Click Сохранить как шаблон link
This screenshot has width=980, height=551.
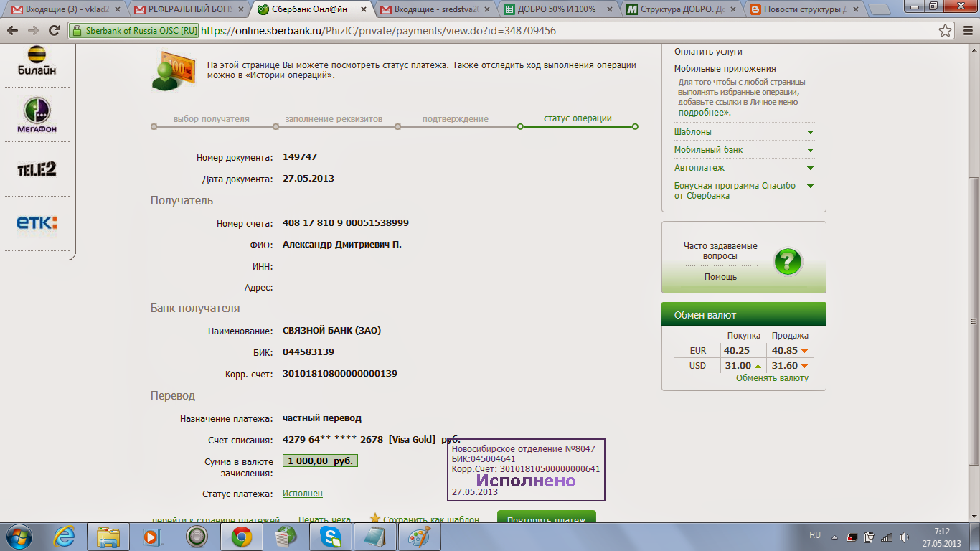point(431,519)
